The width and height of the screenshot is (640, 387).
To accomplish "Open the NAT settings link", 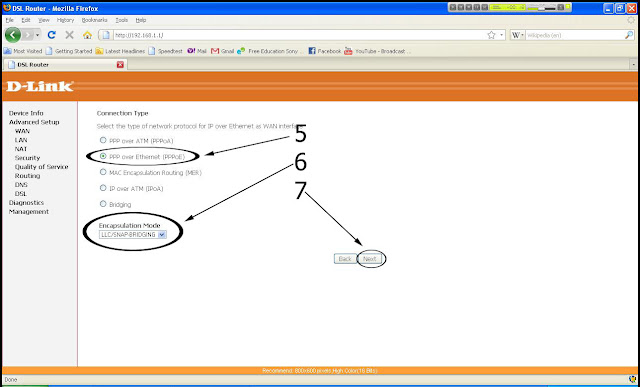I will click(x=21, y=149).
